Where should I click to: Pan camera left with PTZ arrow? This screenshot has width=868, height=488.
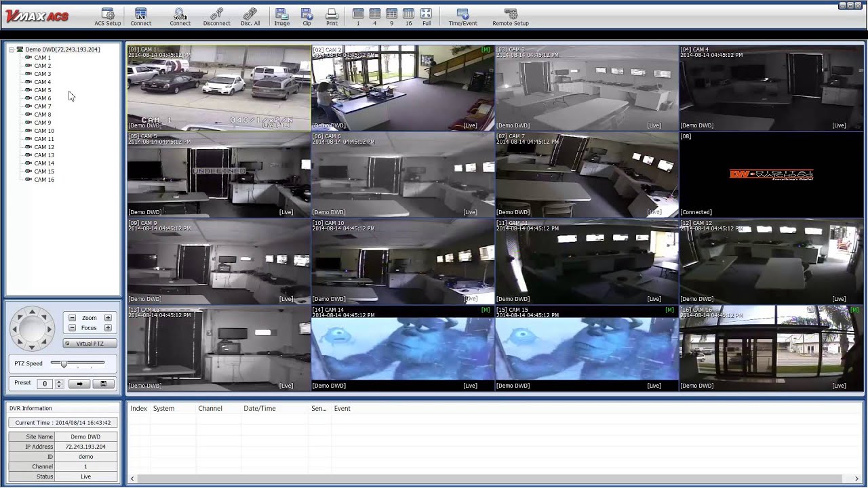coord(15,329)
